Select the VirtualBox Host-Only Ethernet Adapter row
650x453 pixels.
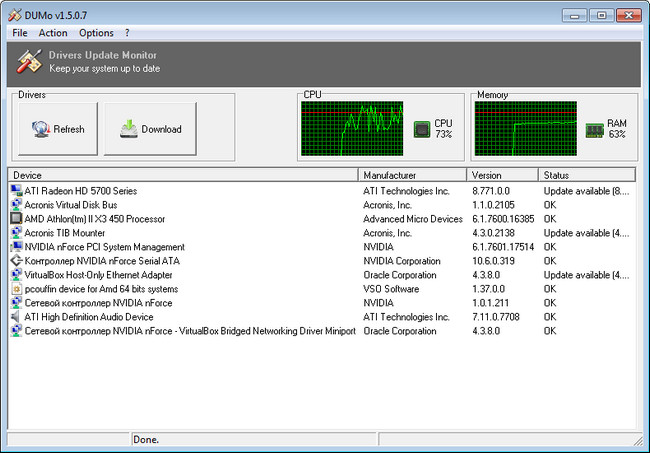tap(98, 274)
